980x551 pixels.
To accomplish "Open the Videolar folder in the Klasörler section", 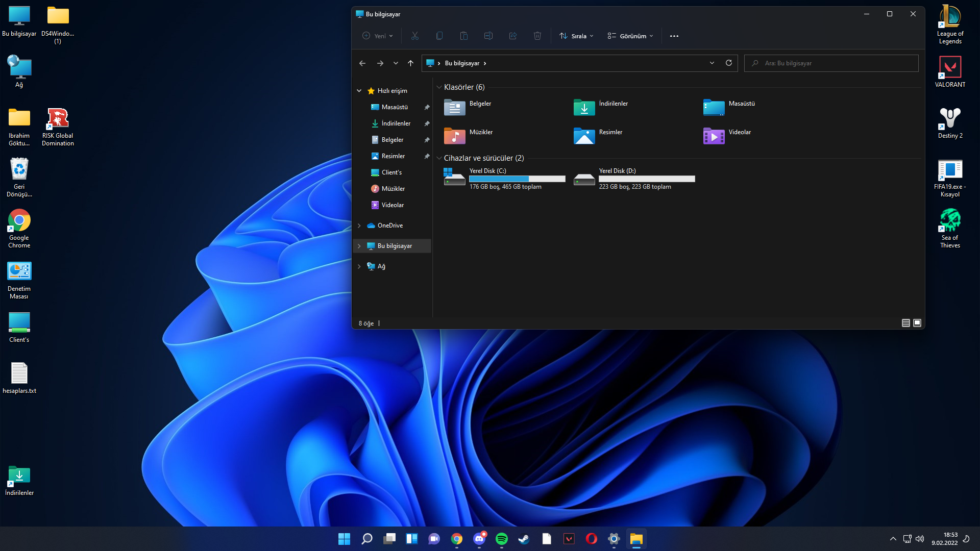I will pos(728,136).
